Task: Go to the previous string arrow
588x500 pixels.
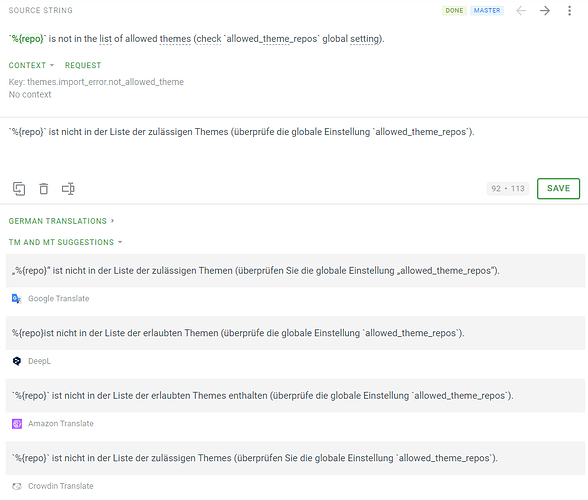Action: 521,11
